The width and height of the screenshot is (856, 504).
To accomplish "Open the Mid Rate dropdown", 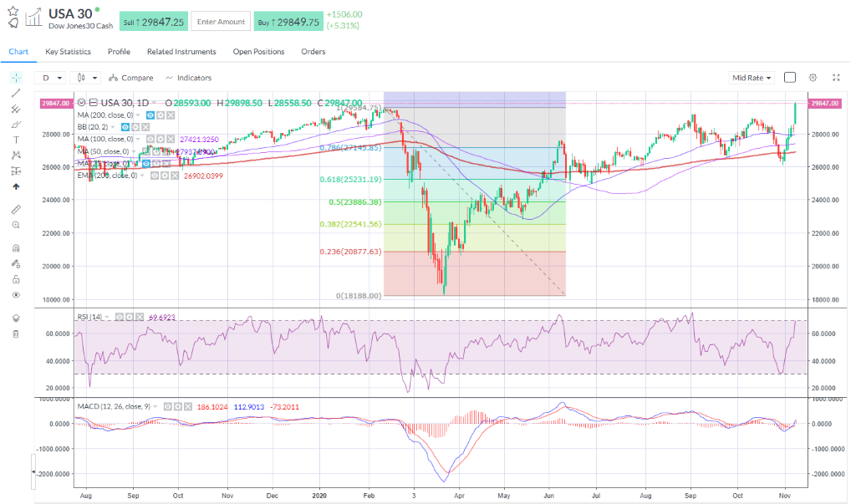I will (752, 78).
